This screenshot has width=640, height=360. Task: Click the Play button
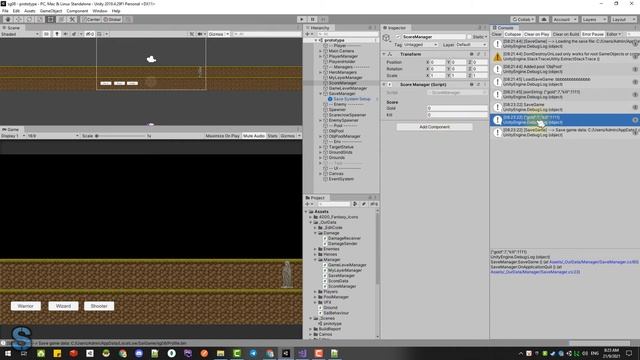coord(302,19)
